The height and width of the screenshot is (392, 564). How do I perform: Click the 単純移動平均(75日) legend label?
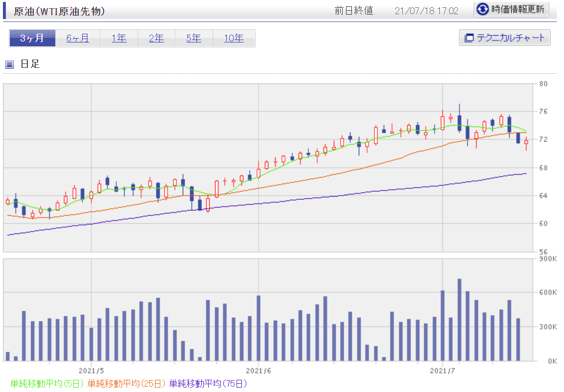tap(208, 383)
